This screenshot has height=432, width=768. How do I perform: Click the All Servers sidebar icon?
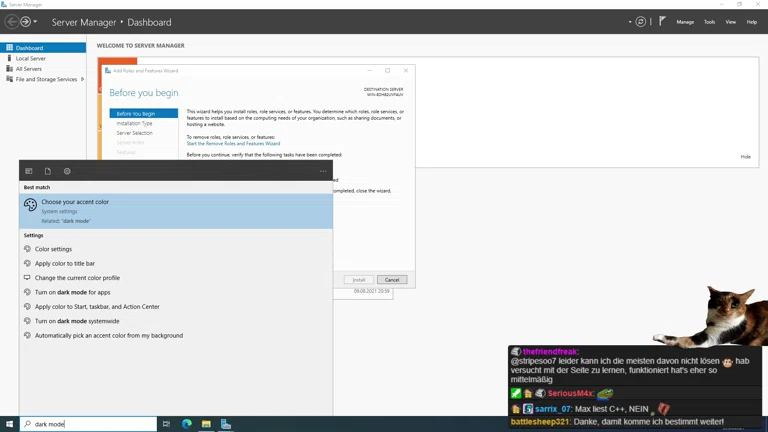(x=9, y=69)
